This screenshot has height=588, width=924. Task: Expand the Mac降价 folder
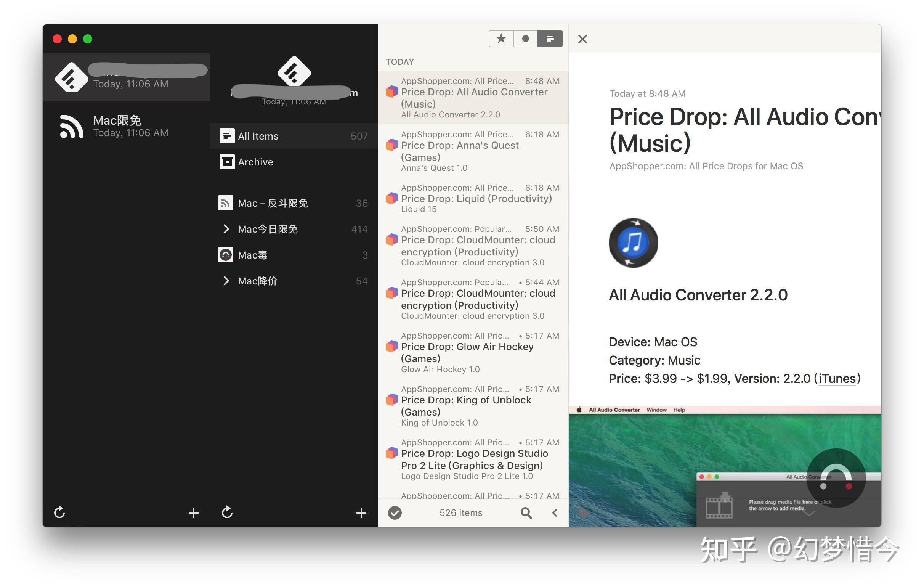pyautogui.click(x=226, y=281)
